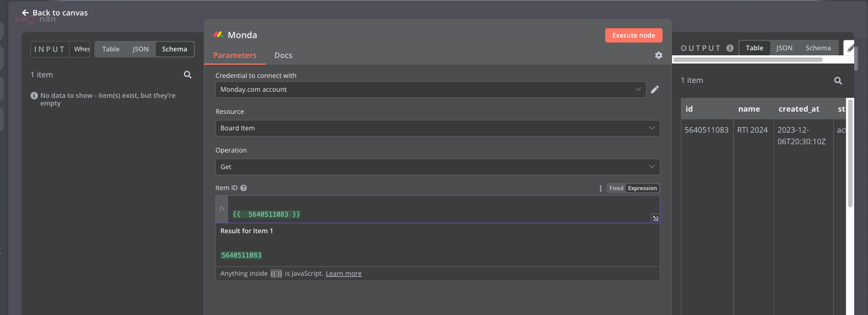Open the Learn more link
This screenshot has width=868, height=315.
(343, 274)
